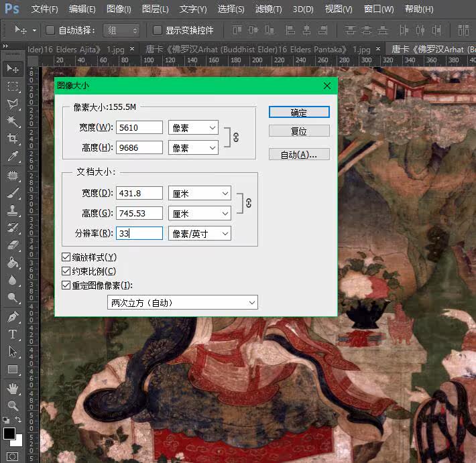
Task: Uncheck 缩放样式 checkbox
Action: (66, 257)
